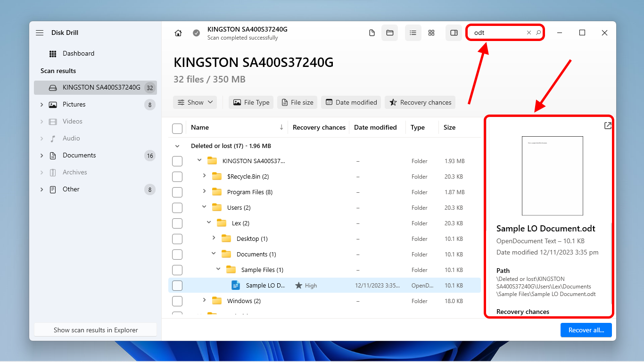Click the File size filter
This screenshot has height=362, width=644.
coord(297,102)
